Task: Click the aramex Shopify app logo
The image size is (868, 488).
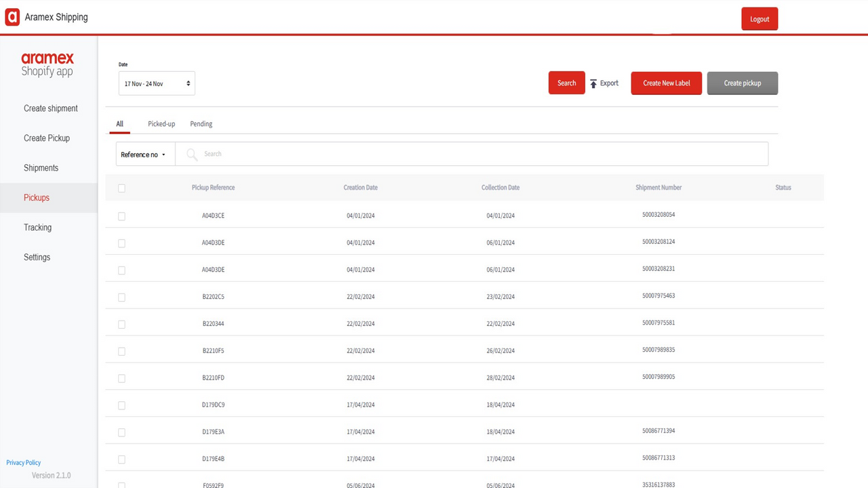Action: pos(47,64)
